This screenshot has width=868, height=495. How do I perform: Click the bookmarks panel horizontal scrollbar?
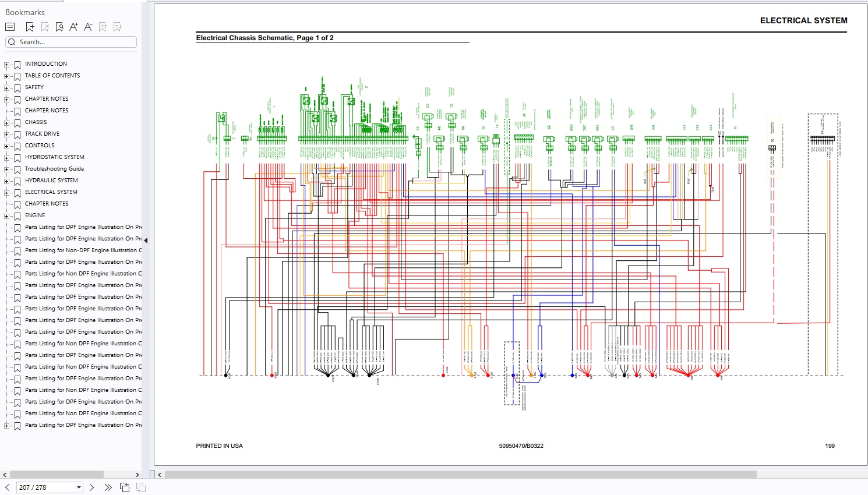pyautogui.click(x=71, y=475)
